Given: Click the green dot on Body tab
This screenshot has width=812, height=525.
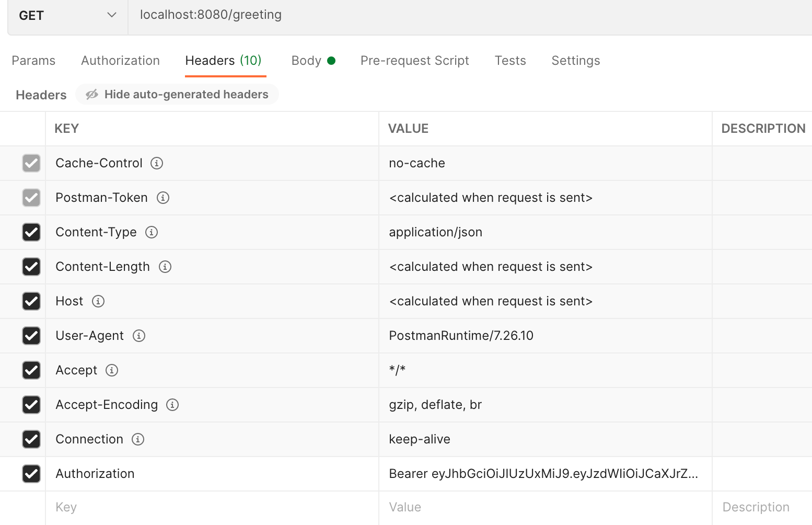Looking at the screenshot, I should point(331,60).
